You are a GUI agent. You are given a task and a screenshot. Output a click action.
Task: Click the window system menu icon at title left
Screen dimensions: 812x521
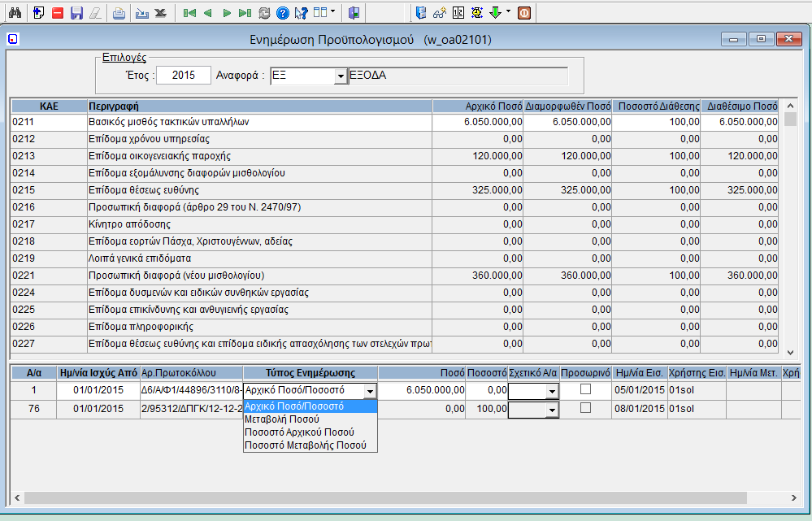pyautogui.click(x=13, y=39)
